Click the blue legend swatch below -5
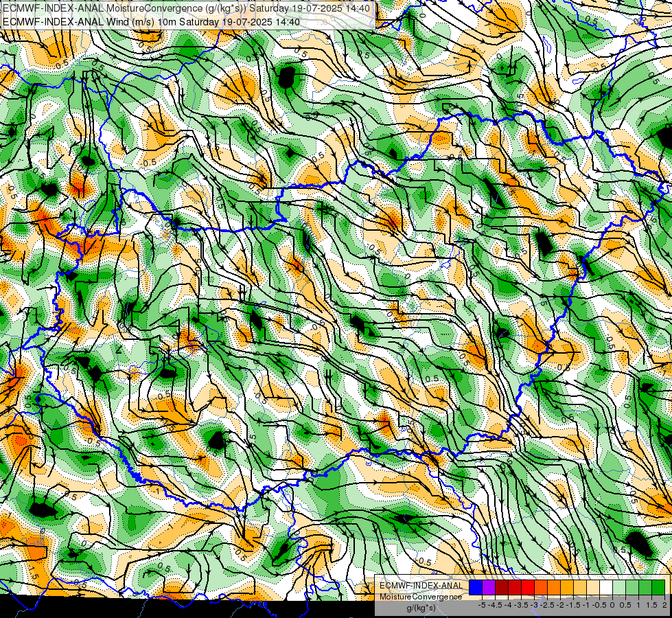The height and width of the screenshot is (618, 672). [x=475, y=587]
